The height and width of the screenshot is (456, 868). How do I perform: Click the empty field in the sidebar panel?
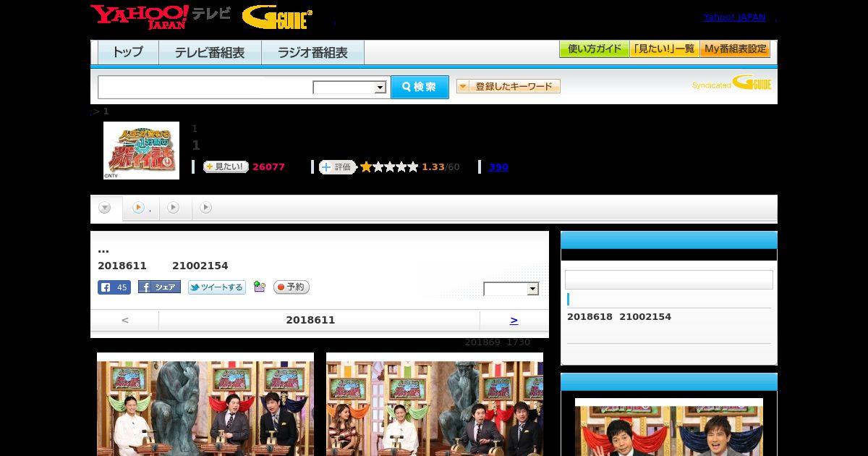click(669, 279)
